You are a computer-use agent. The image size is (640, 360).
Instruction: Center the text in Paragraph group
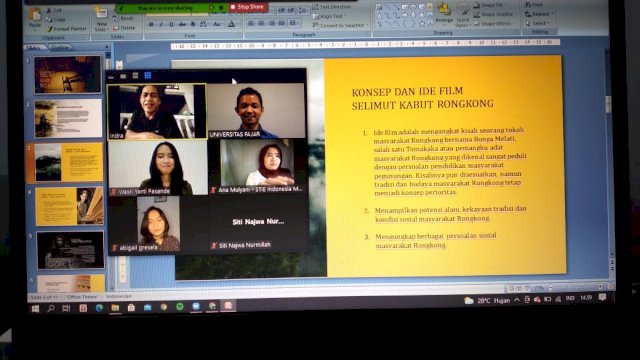pyautogui.click(x=262, y=23)
